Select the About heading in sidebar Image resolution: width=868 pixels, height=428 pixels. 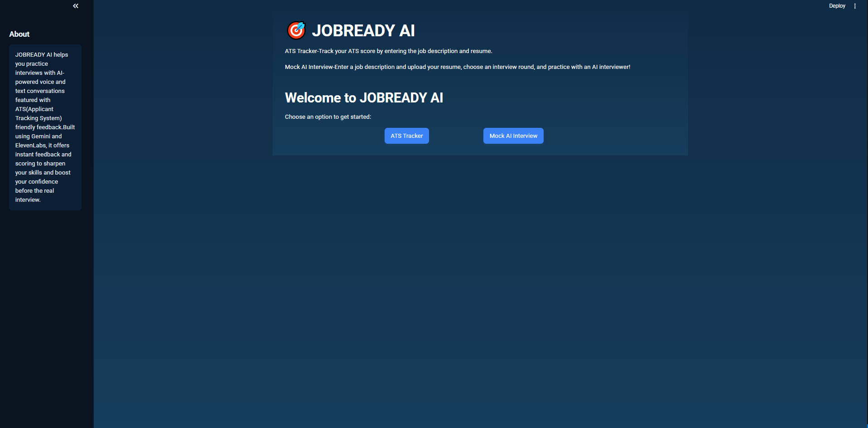tap(19, 34)
